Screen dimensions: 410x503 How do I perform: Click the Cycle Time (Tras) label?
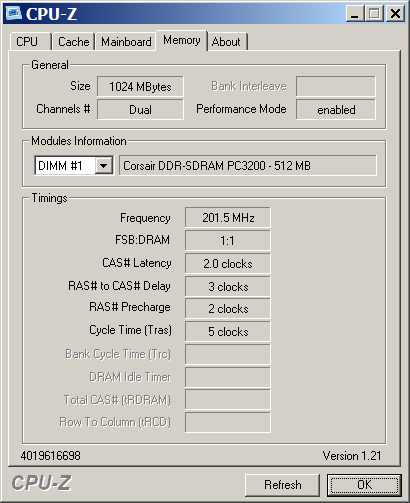pos(130,330)
